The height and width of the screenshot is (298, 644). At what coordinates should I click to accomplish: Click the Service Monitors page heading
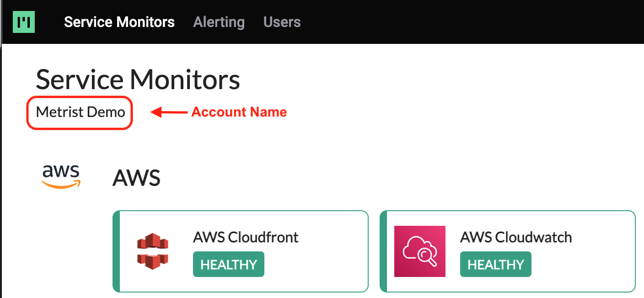138,80
